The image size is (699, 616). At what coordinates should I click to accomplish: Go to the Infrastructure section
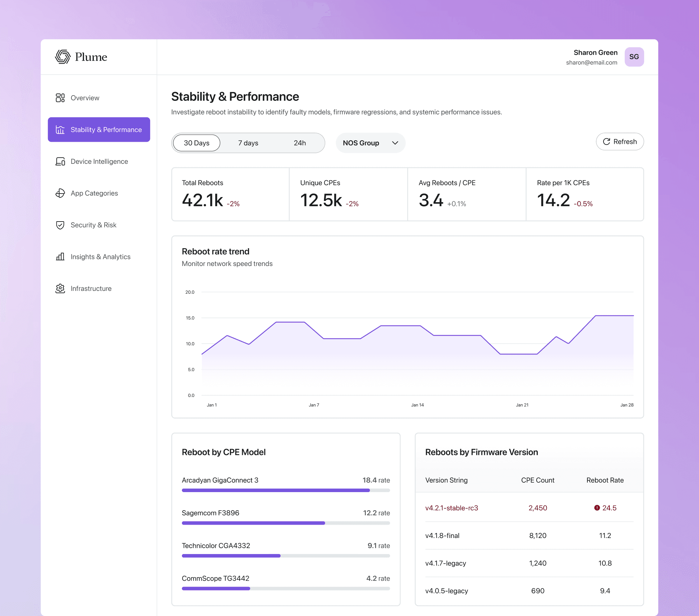(91, 288)
